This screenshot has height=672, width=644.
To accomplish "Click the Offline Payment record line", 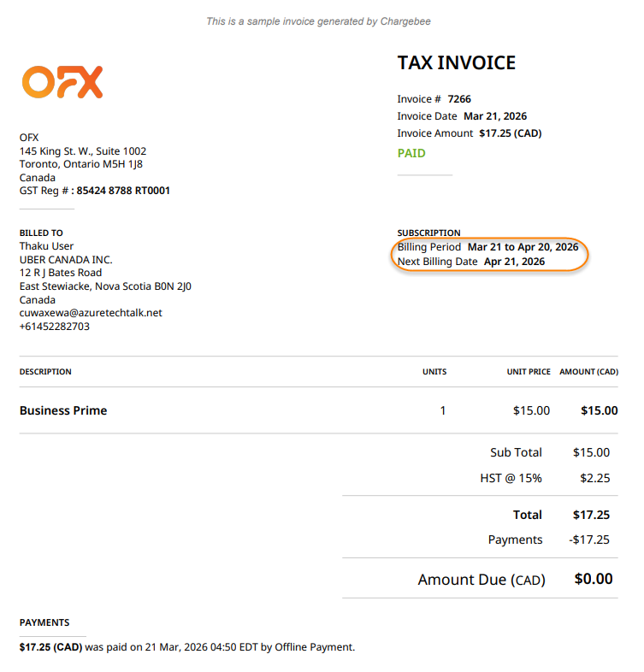I will (x=186, y=647).
